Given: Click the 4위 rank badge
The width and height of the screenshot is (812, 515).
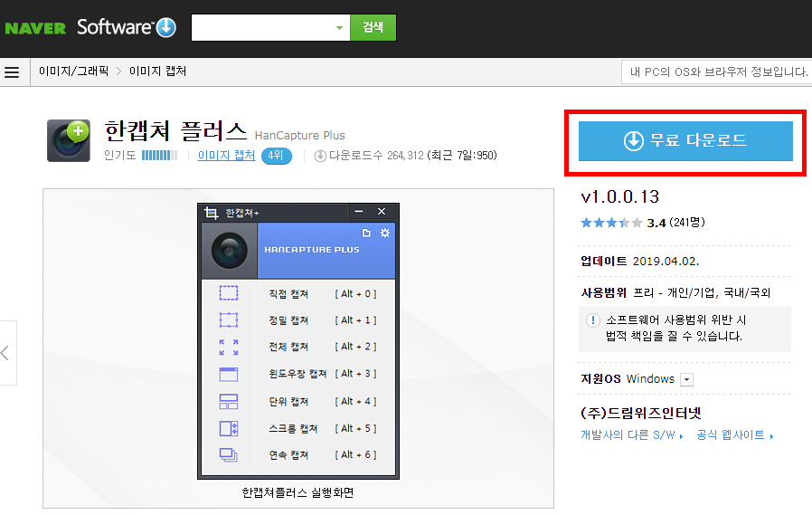Looking at the screenshot, I should pos(276,156).
